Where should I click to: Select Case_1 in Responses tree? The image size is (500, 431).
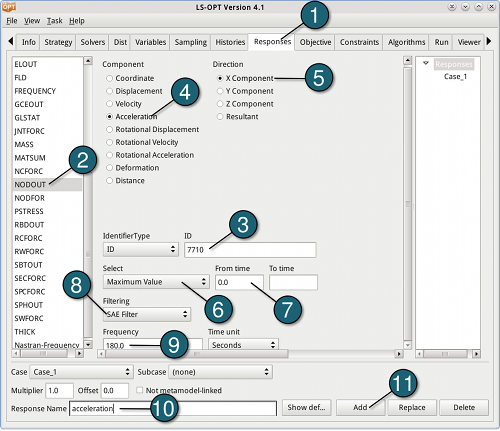455,77
